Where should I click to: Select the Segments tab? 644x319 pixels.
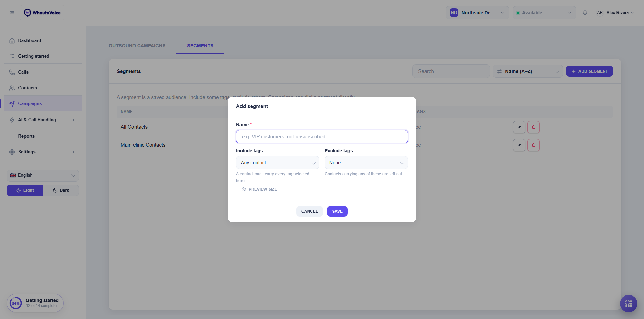[x=200, y=46]
